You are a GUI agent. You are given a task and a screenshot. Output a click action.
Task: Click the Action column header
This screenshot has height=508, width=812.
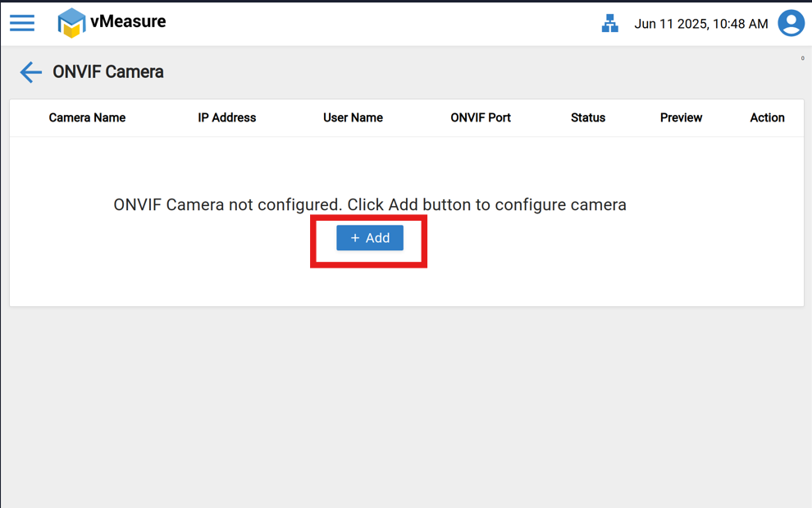click(767, 118)
